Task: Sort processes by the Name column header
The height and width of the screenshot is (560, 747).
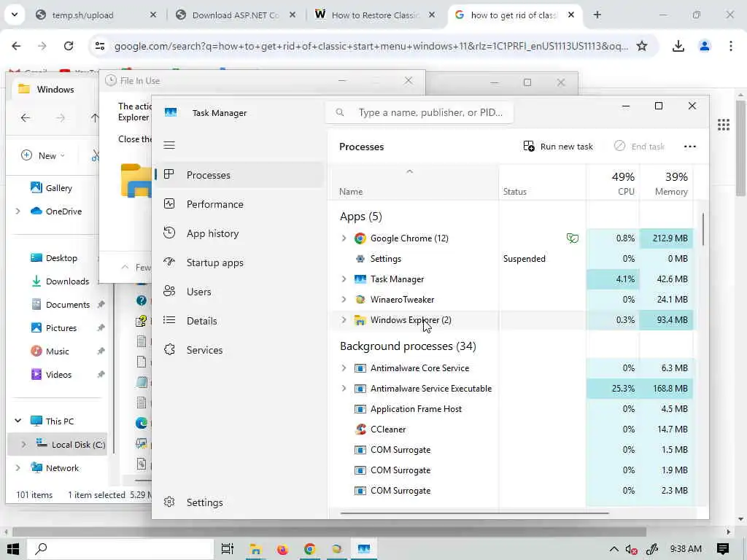Action: point(414,183)
